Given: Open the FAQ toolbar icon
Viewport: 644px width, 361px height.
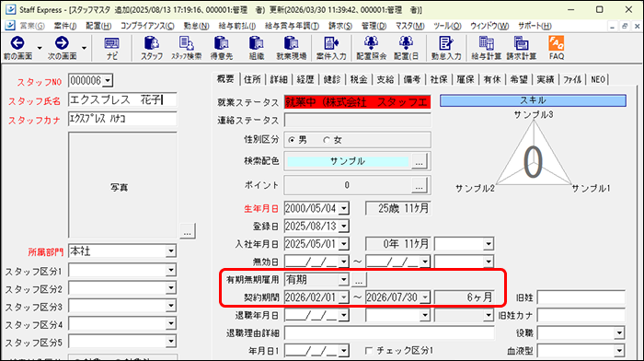Looking at the screenshot, I should pos(556,43).
